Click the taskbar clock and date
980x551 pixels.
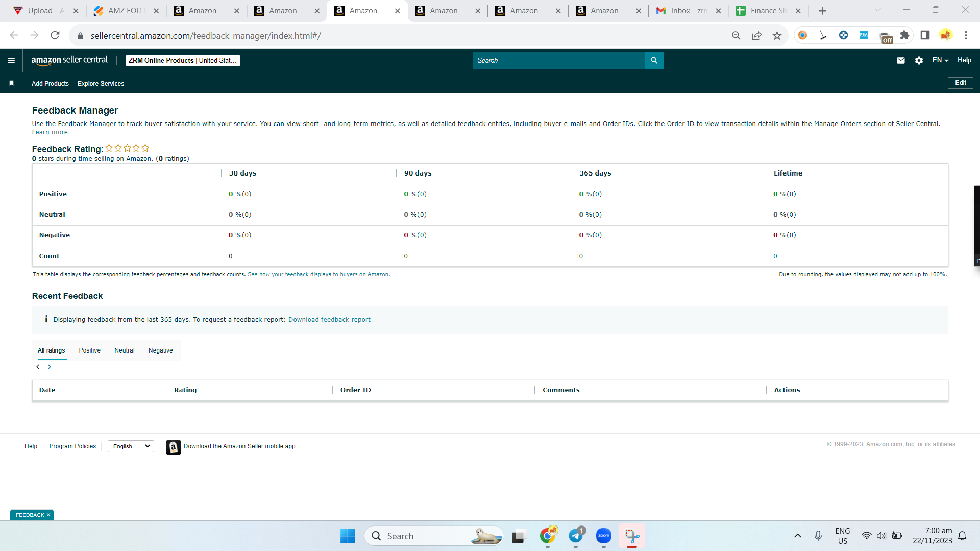click(933, 536)
